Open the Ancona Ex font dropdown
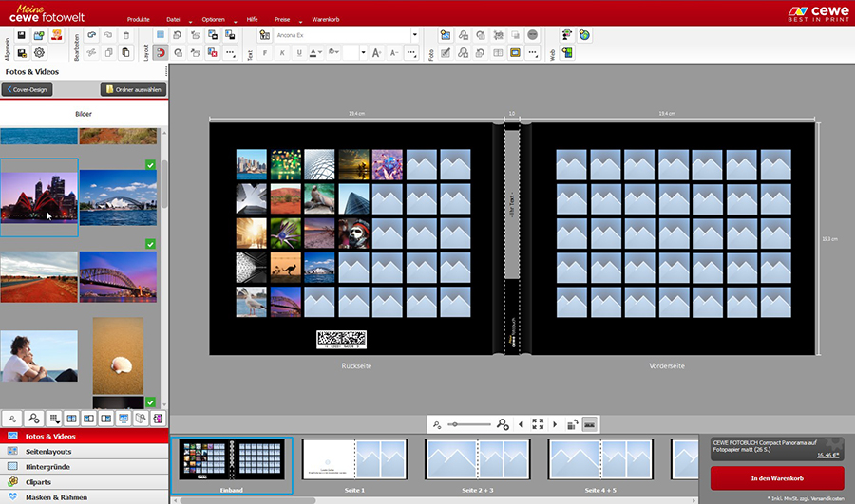The image size is (855, 504). pos(414,35)
